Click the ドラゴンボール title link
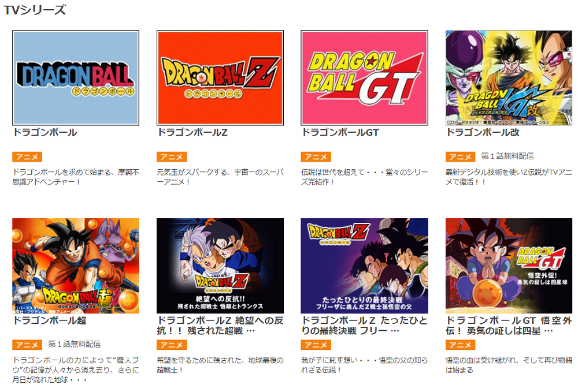Viewport: 578px width, 392px height. pos(45,133)
